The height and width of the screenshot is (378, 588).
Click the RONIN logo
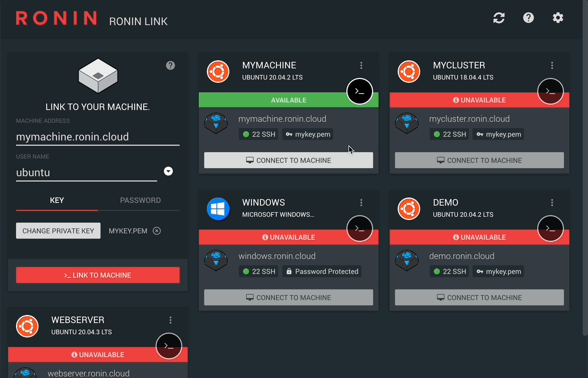coord(57,18)
